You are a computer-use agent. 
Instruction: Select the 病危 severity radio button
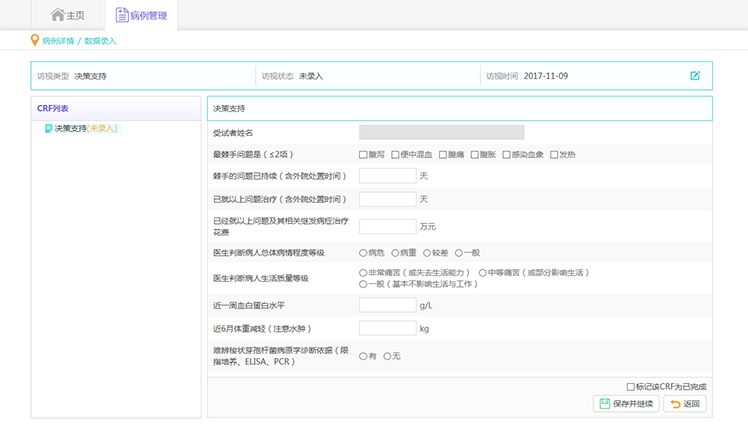363,253
